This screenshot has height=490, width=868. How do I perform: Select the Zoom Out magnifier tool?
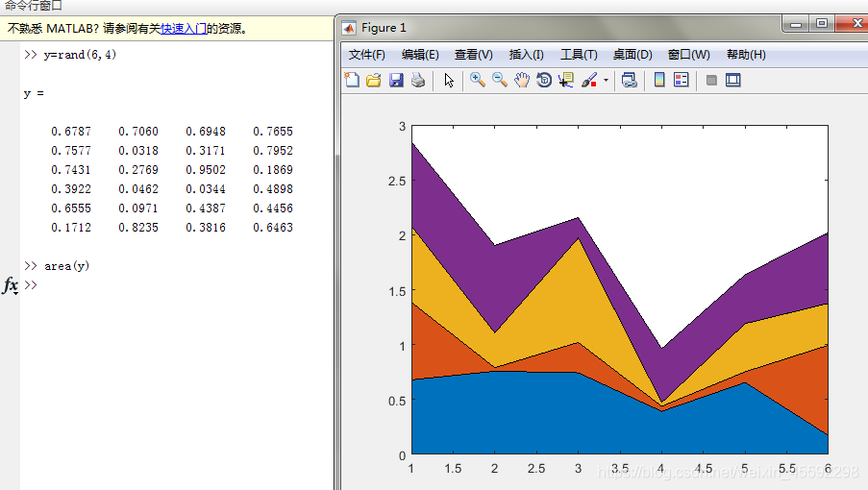coord(500,81)
